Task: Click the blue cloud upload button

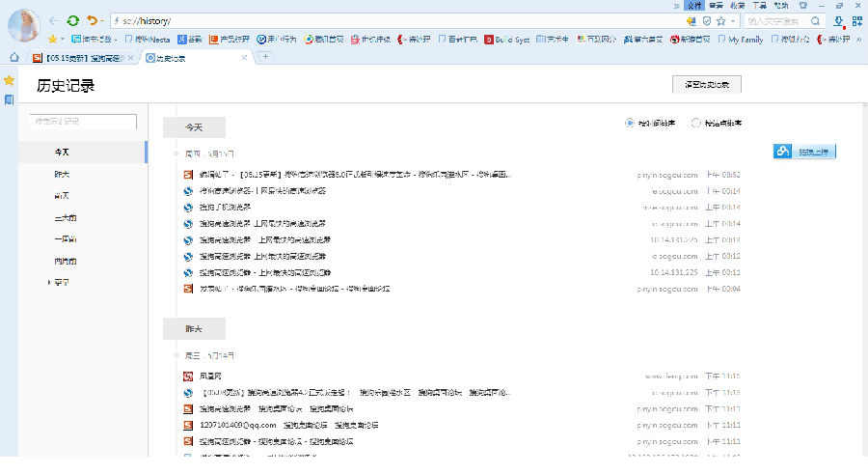Action: click(804, 152)
